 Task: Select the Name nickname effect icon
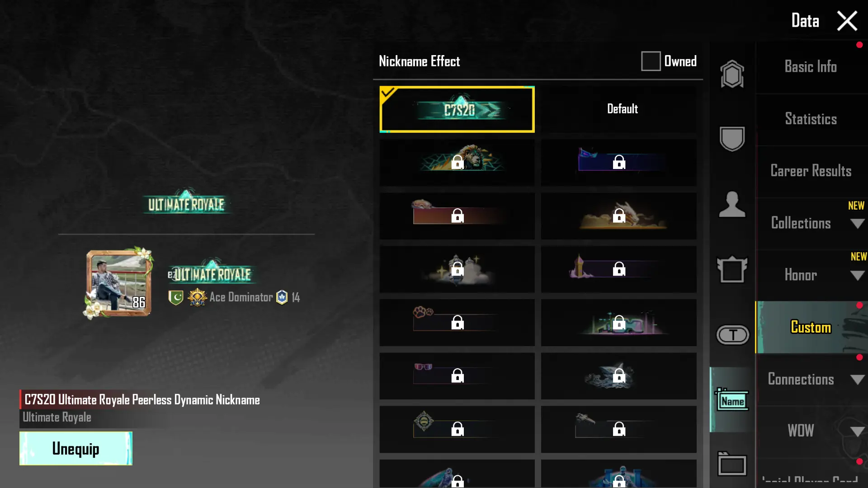732,400
